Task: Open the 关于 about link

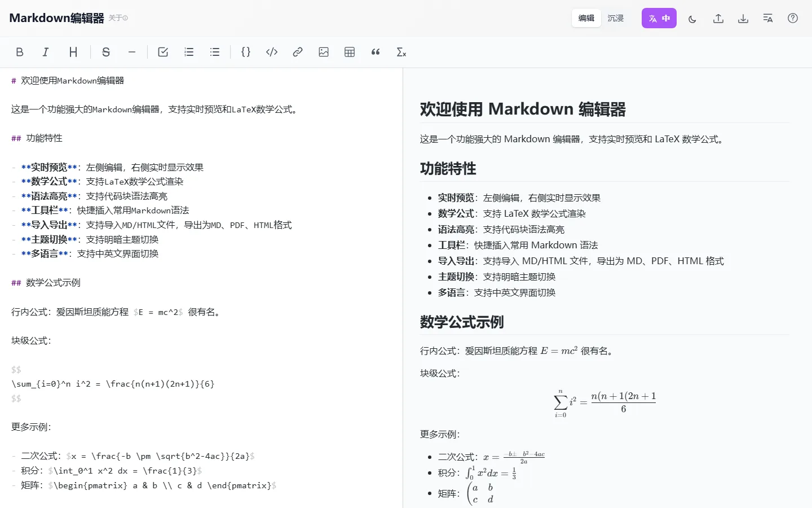Action: coord(118,18)
